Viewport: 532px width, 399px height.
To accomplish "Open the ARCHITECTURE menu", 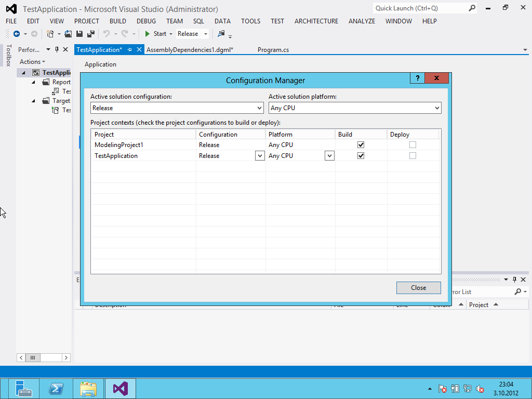I will 316,21.
